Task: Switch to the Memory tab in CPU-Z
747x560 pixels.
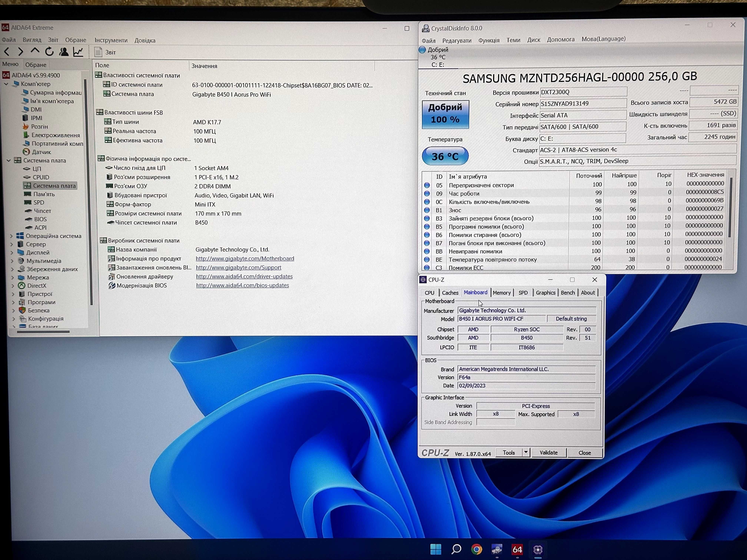Action: (x=502, y=293)
